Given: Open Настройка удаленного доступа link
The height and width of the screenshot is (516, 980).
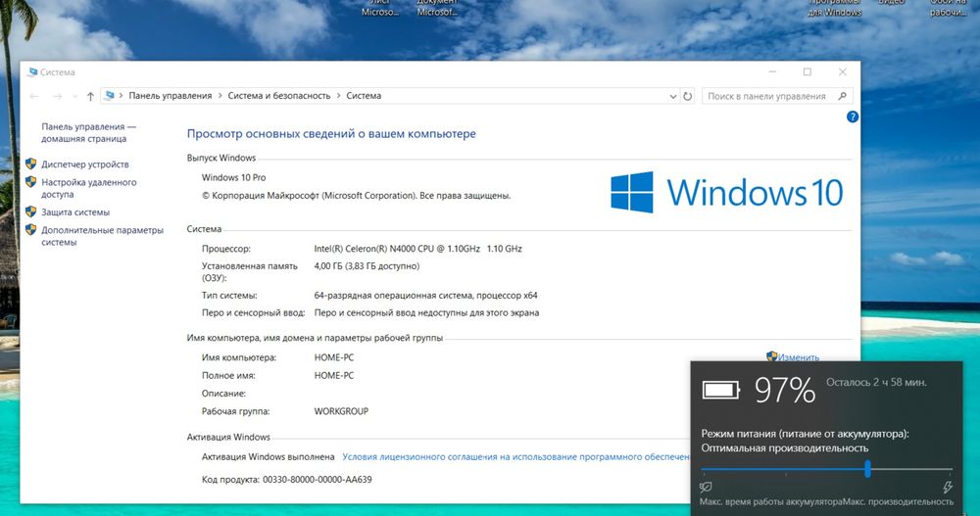Looking at the screenshot, I should (89, 188).
